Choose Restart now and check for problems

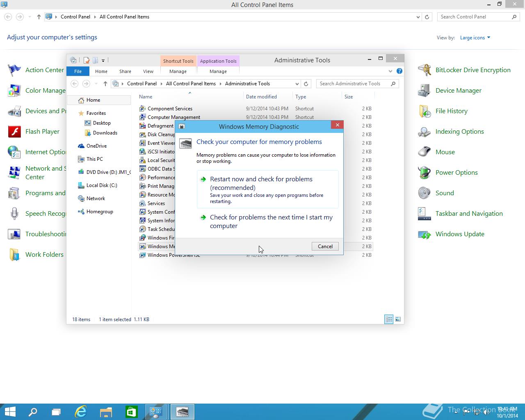[x=268, y=189]
